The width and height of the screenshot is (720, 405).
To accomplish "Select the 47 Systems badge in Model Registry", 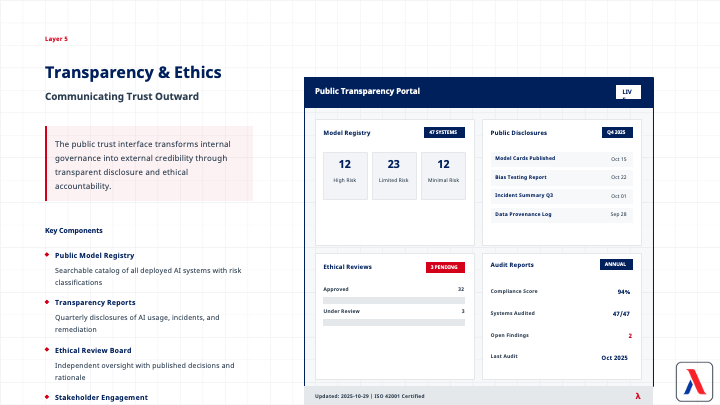I will click(x=444, y=132).
